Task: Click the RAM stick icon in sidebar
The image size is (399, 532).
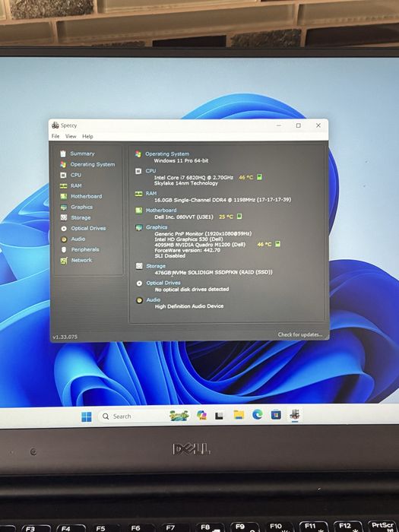Action: pos(63,185)
